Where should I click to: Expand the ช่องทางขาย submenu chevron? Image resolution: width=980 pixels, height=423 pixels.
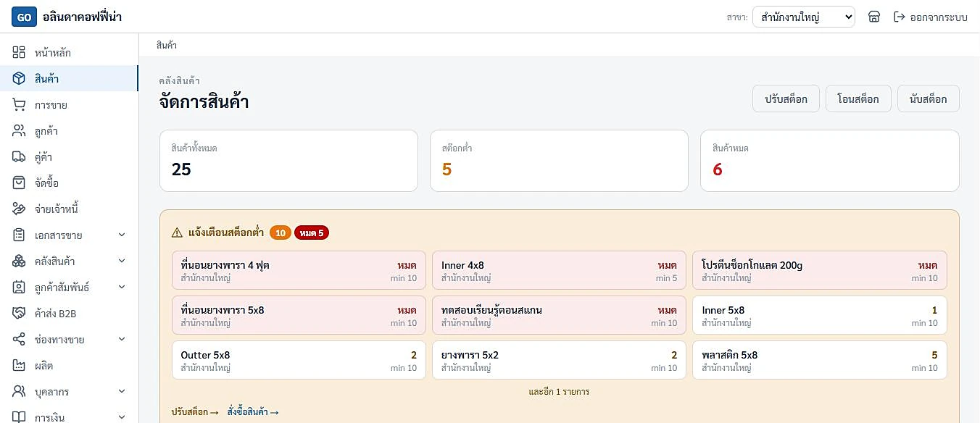(x=122, y=340)
